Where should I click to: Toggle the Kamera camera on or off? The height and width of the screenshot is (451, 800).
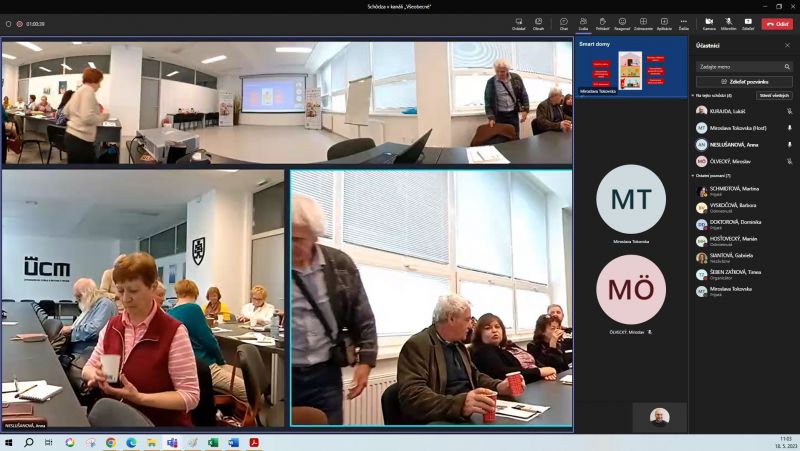tap(709, 23)
